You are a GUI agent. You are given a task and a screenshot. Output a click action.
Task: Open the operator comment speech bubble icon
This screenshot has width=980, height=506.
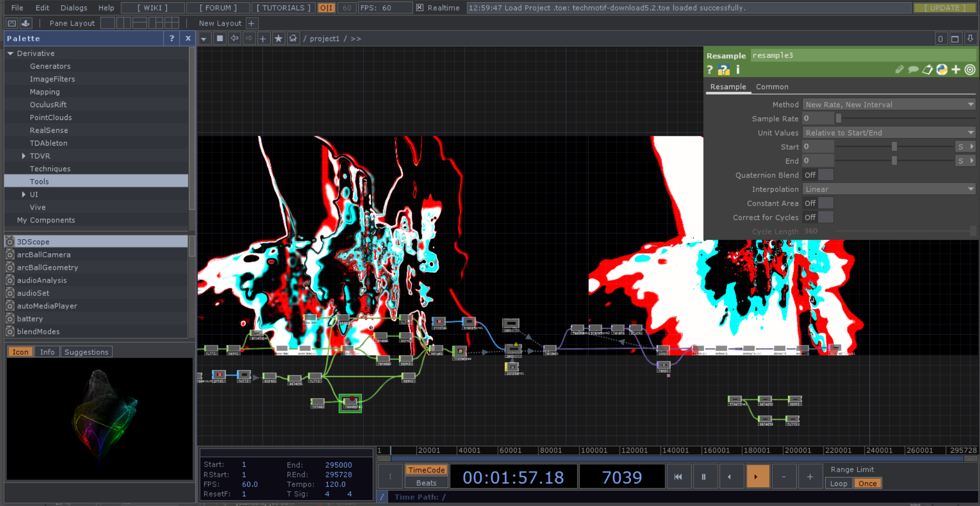913,70
